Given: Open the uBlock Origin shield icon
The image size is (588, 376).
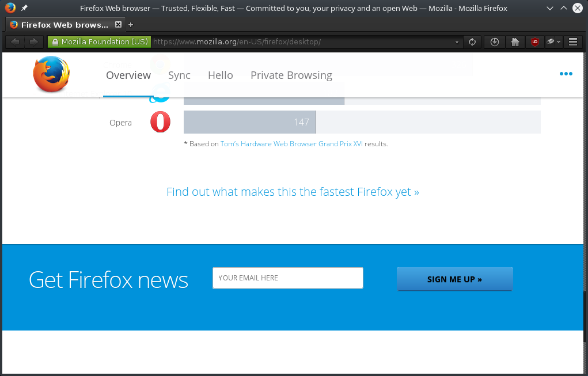Looking at the screenshot, I should click(x=535, y=41).
